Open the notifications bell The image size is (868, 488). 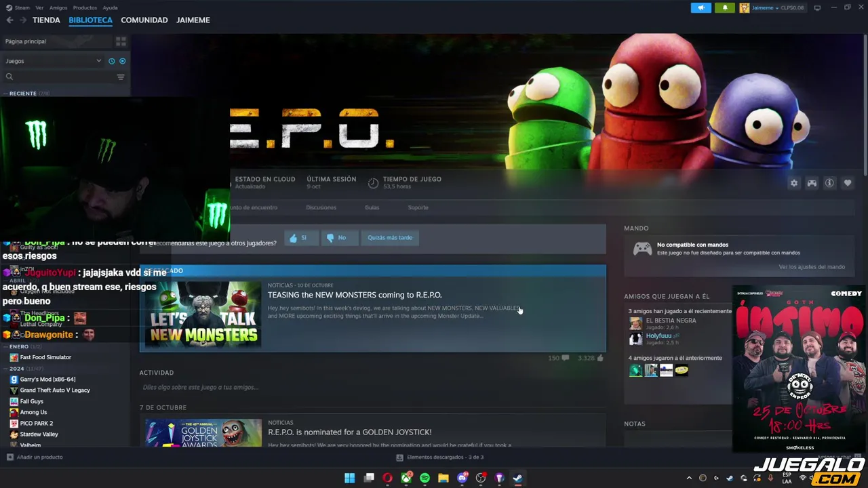tap(724, 7)
